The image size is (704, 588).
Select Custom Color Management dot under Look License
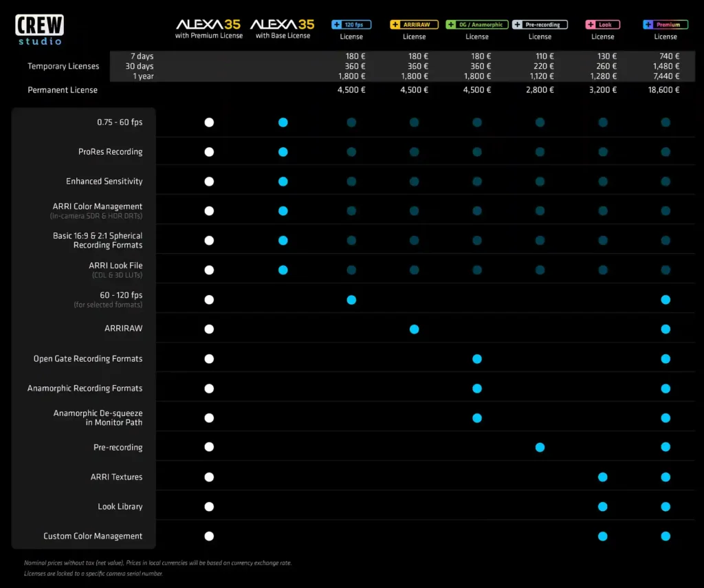pos(603,536)
